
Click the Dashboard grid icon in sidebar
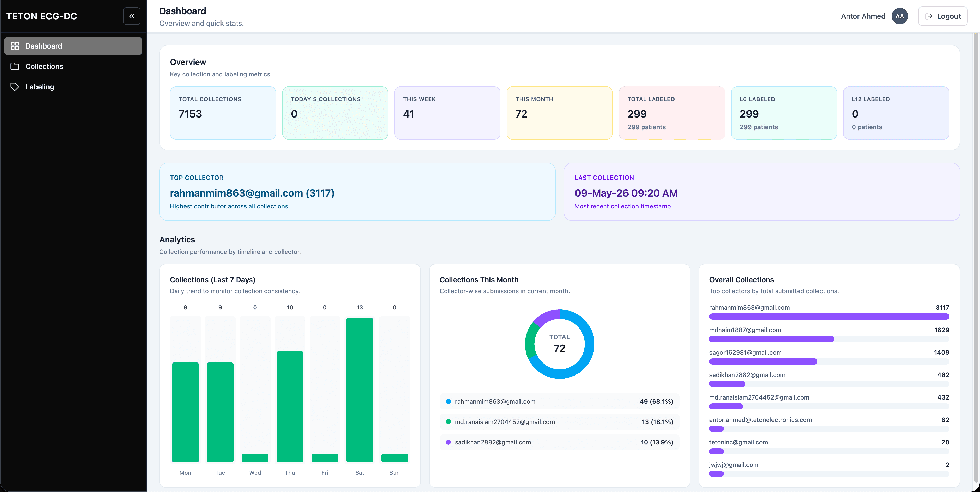[x=15, y=46]
